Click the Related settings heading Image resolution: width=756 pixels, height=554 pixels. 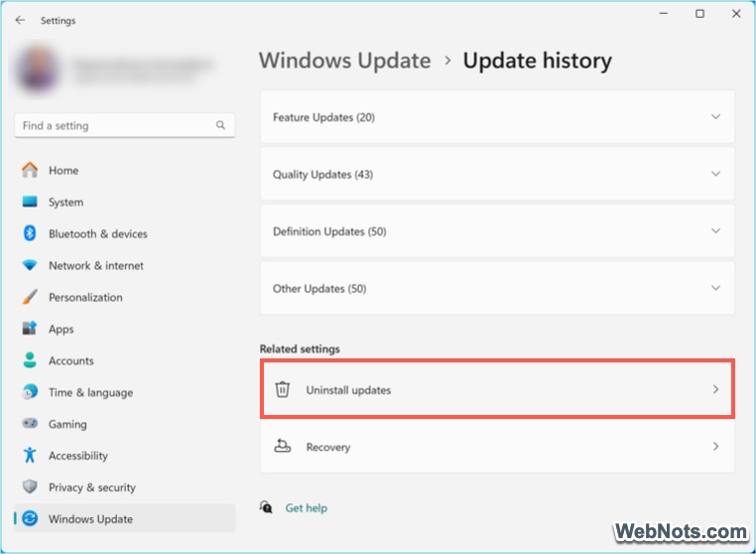point(300,348)
